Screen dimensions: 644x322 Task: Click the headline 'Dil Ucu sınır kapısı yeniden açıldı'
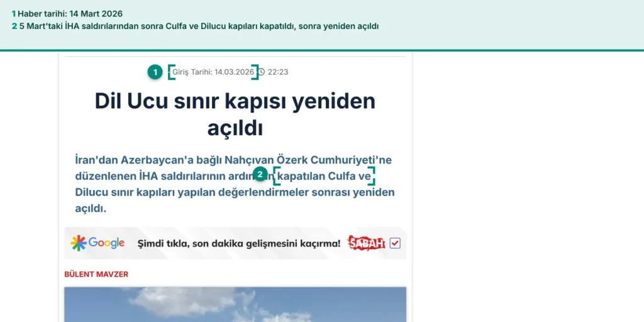tap(235, 114)
